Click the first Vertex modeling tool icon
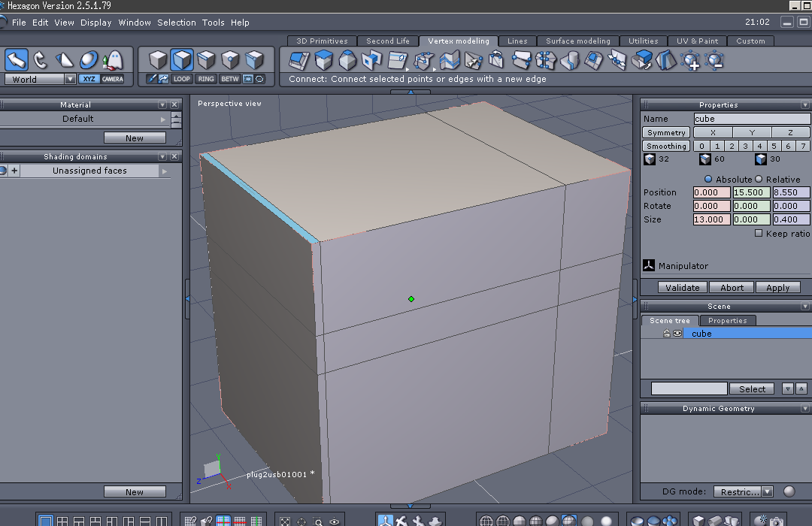This screenshot has width=812, height=526. 299,59
